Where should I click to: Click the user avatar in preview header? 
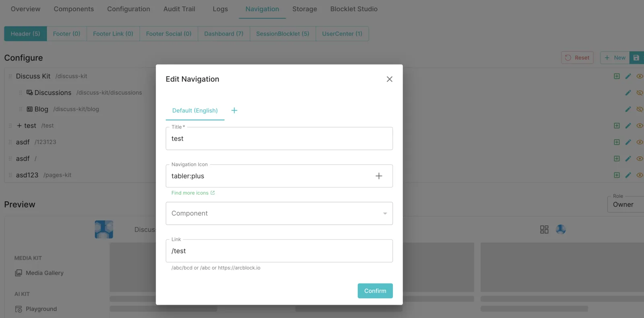tap(561, 229)
